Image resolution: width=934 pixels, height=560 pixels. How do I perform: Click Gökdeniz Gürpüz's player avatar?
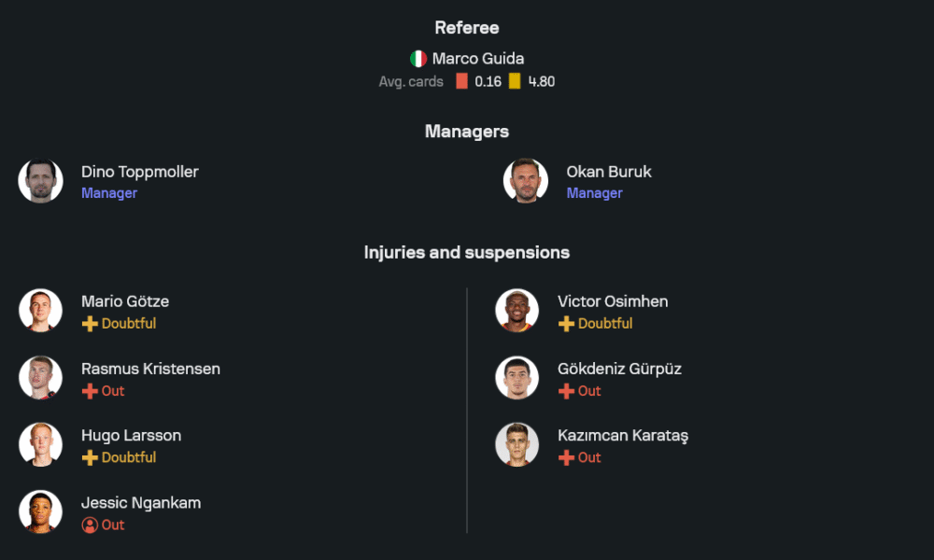[517, 377]
